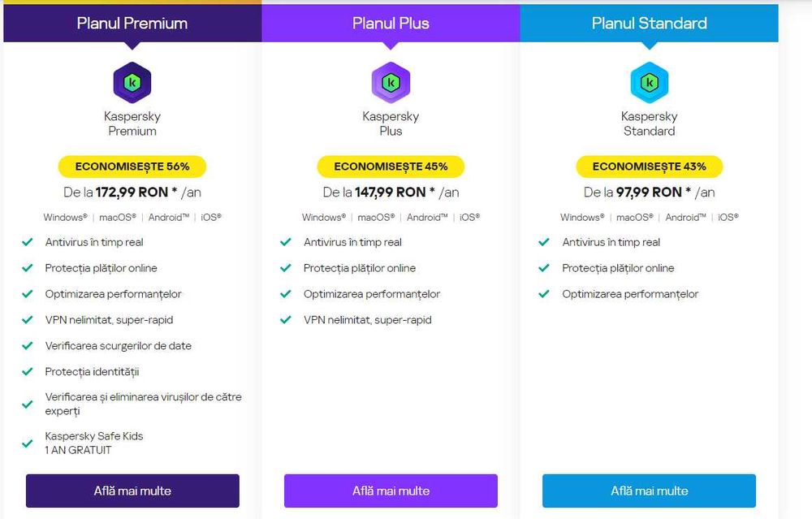Select the Planul Standard header
This screenshot has height=519, width=812.
tap(649, 24)
